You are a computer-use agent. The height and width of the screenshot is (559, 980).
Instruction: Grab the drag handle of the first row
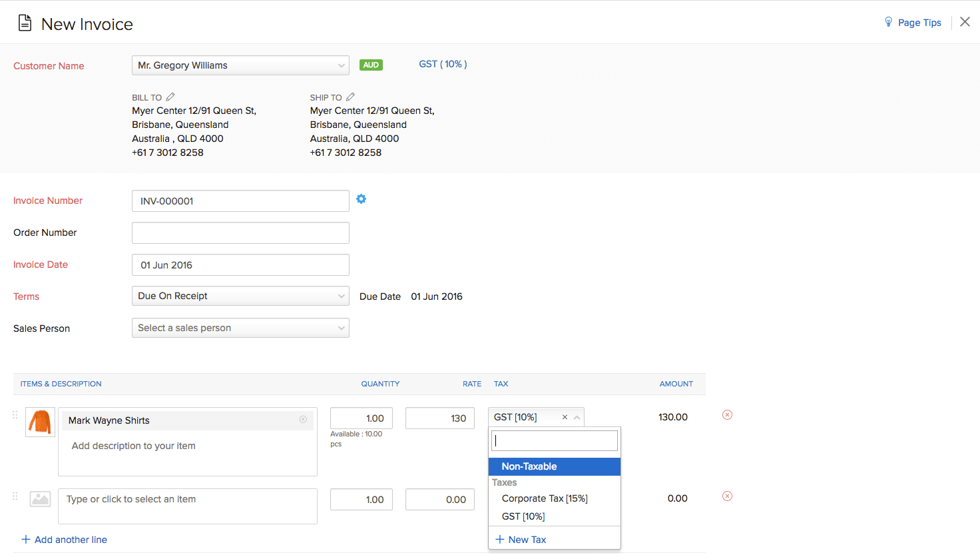tap(15, 414)
